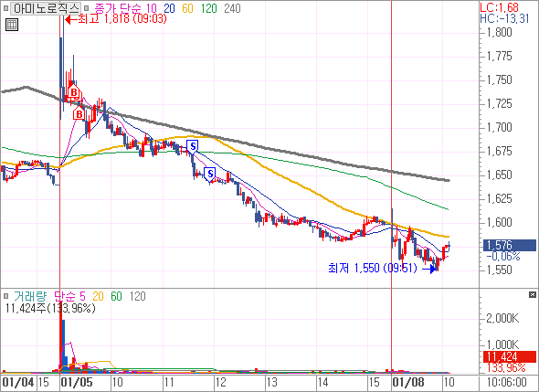
Task: Click the LC:1.68 indicator text
Action: click(x=499, y=7)
